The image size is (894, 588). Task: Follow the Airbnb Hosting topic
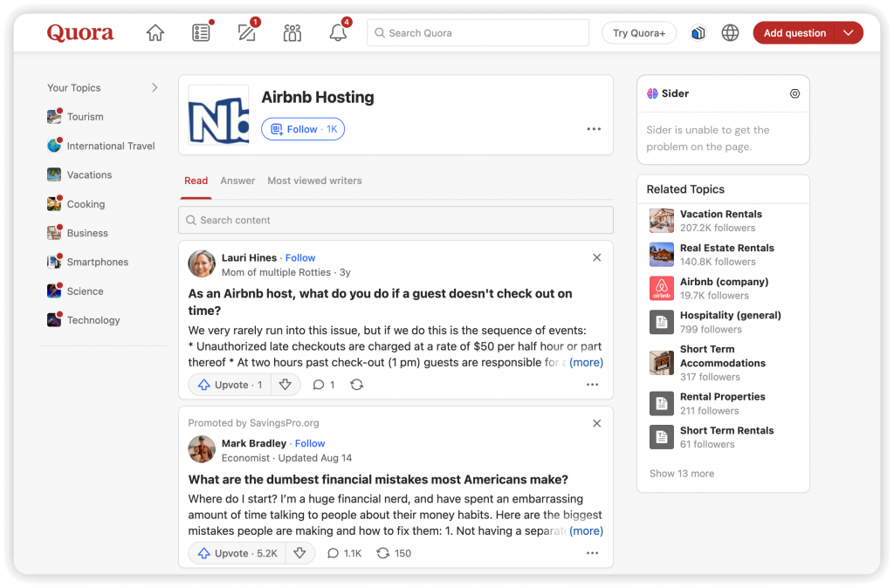303,129
